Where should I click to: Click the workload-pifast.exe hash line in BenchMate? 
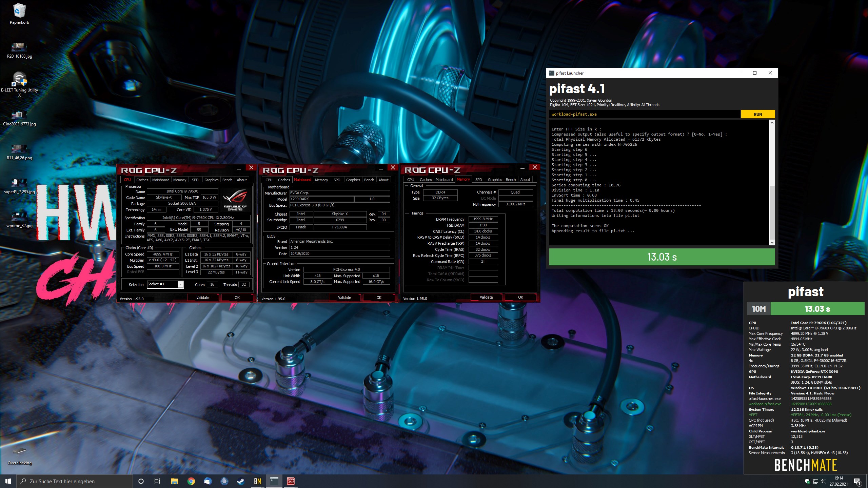[x=790, y=404]
